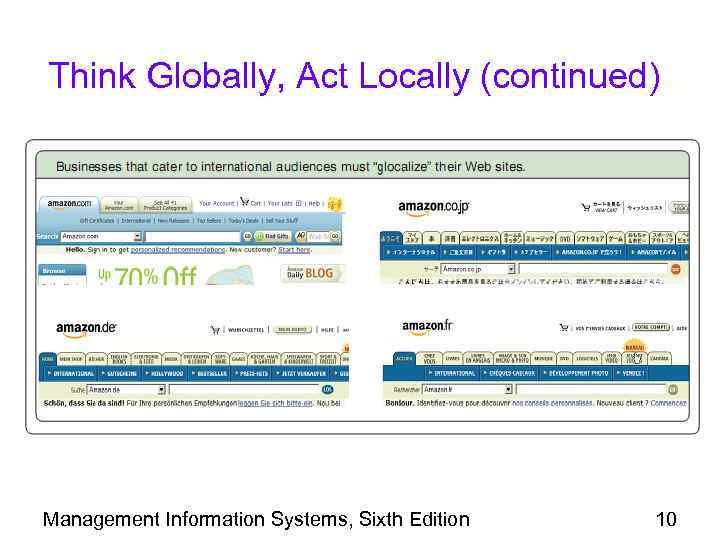Click the Votre Compte button on amazon.fr

pyautogui.click(x=651, y=328)
